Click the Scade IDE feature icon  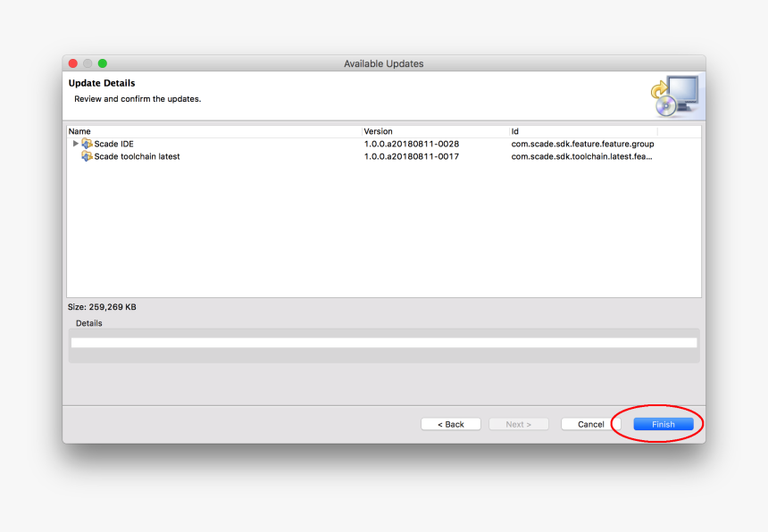[87, 144]
